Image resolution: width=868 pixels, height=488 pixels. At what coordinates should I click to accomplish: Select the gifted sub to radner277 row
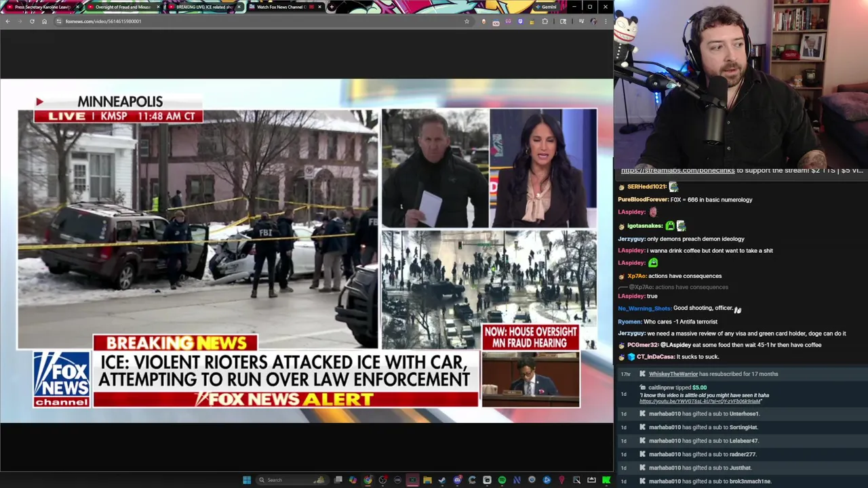tap(743, 454)
